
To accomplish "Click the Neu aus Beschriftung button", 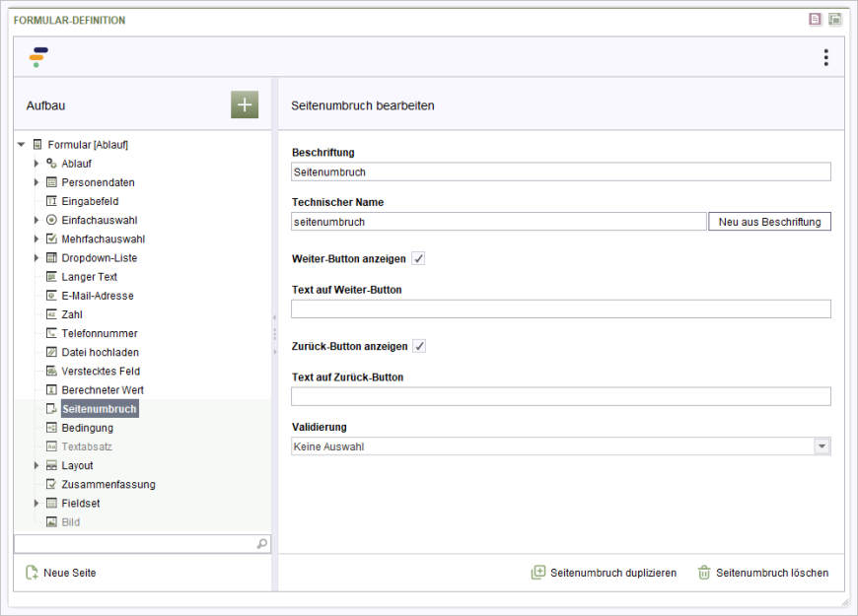I will tap(769, 222).
